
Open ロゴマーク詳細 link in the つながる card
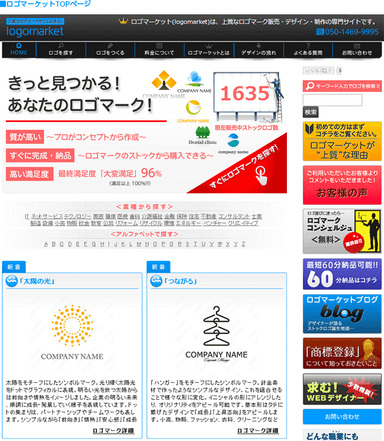258,431
